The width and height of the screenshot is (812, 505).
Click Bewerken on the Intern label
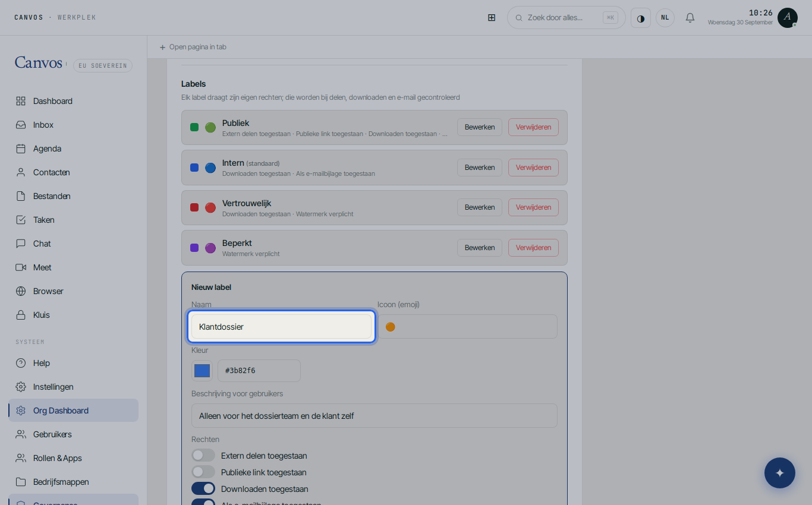(480, 168)
